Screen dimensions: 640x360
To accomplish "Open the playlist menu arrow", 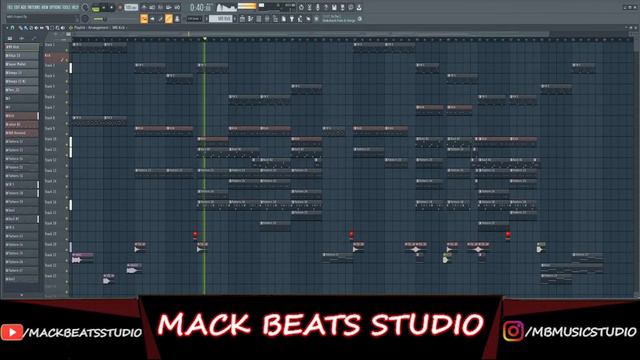I will (x=7, y=27).
